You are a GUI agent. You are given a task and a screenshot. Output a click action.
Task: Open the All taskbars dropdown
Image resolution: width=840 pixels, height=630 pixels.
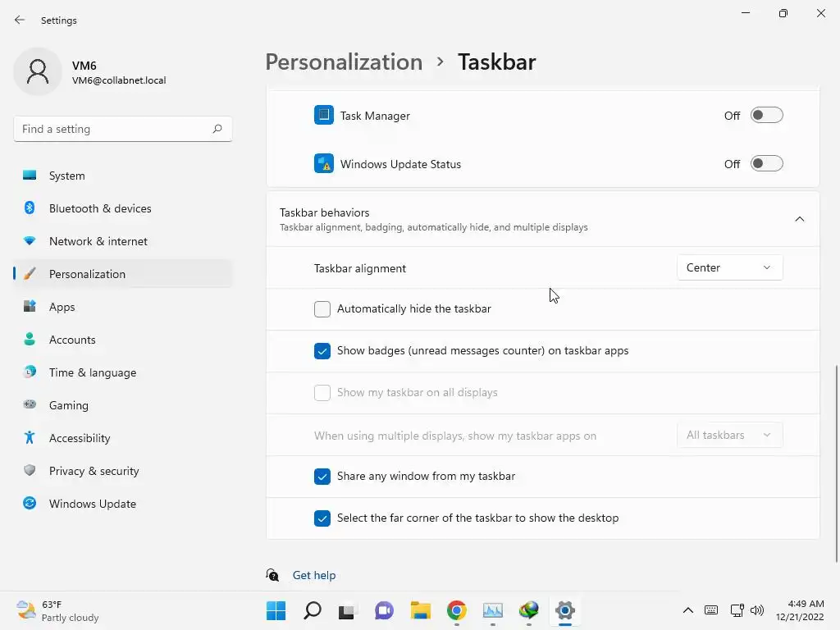(x=729, y=435)
